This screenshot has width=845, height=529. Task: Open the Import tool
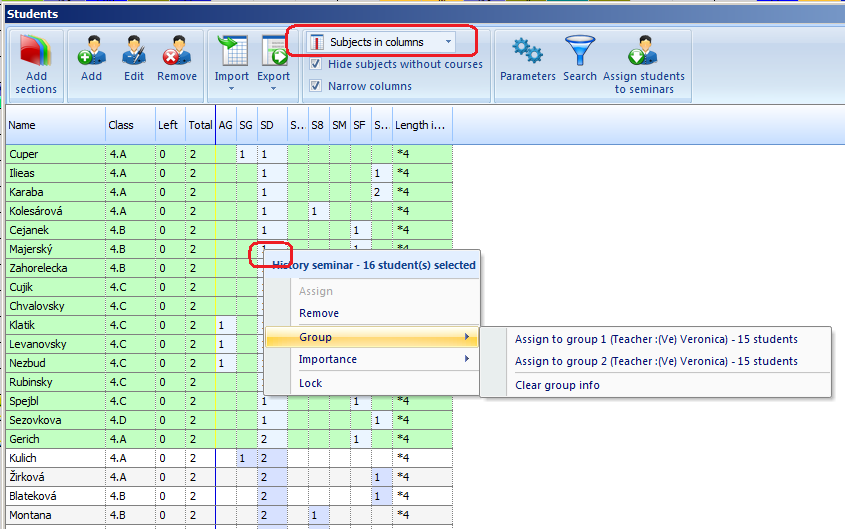232,52
